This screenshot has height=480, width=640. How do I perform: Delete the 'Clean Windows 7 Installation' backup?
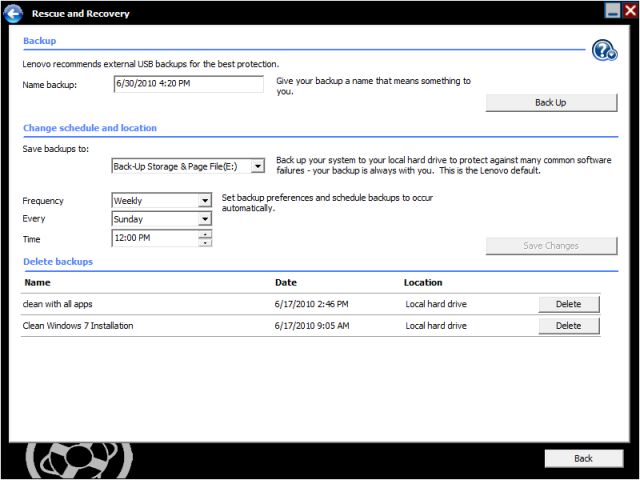coord(569,326)
